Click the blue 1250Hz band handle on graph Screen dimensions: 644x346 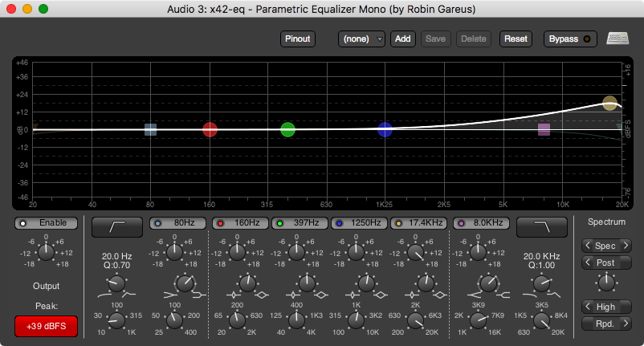385,129
